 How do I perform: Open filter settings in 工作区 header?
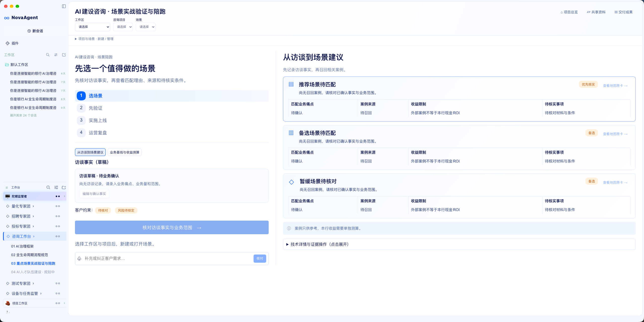click(x=56, y=55)
